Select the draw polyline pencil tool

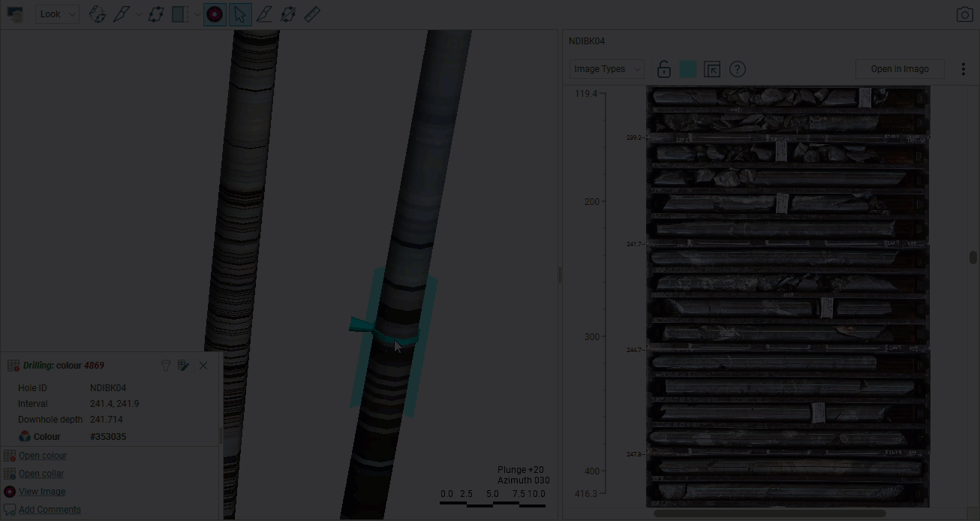(264, 14)
